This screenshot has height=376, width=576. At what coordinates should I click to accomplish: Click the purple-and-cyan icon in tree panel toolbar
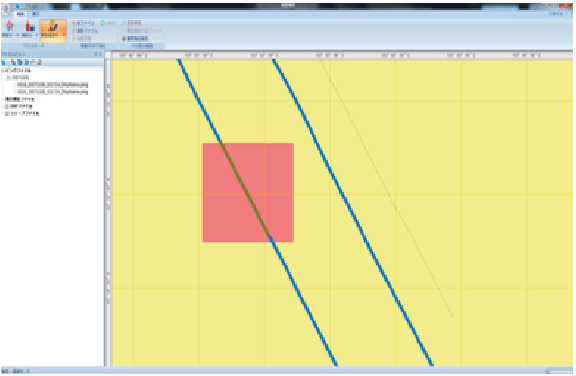(x=20, y=62)
